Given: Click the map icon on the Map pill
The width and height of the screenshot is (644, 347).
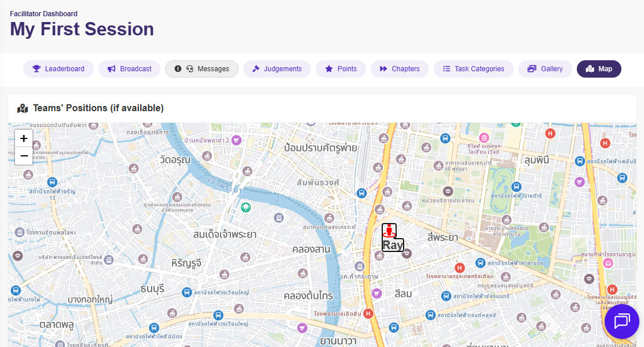Looking at the screenshot, I should pyautogui.click(x=590, y=68).
